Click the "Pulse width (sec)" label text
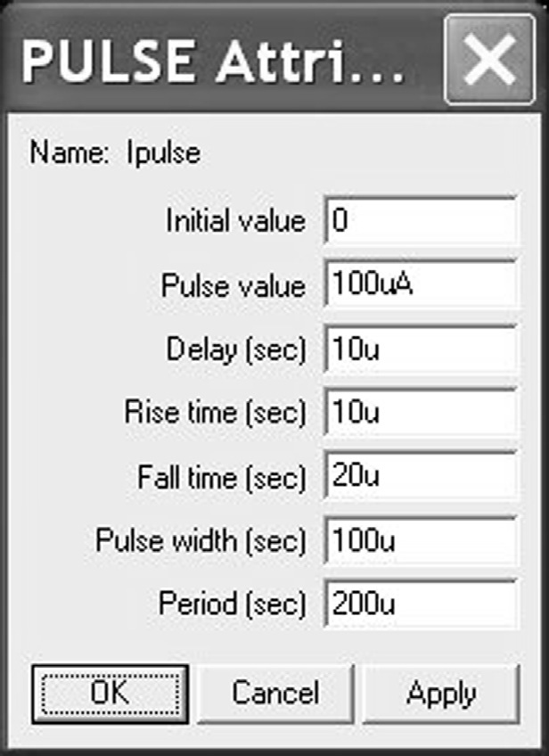This screenshot has height=756, width=549. coord(201,540)
